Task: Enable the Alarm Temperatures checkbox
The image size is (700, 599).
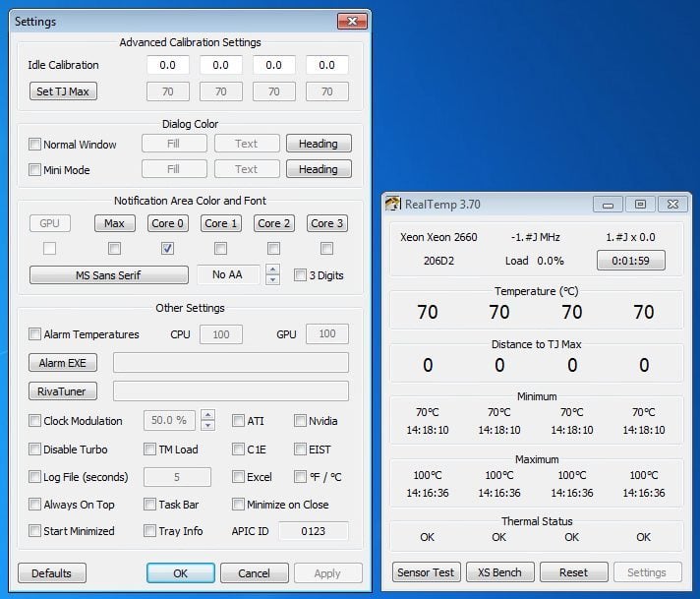Action: [x=34, y=333]
